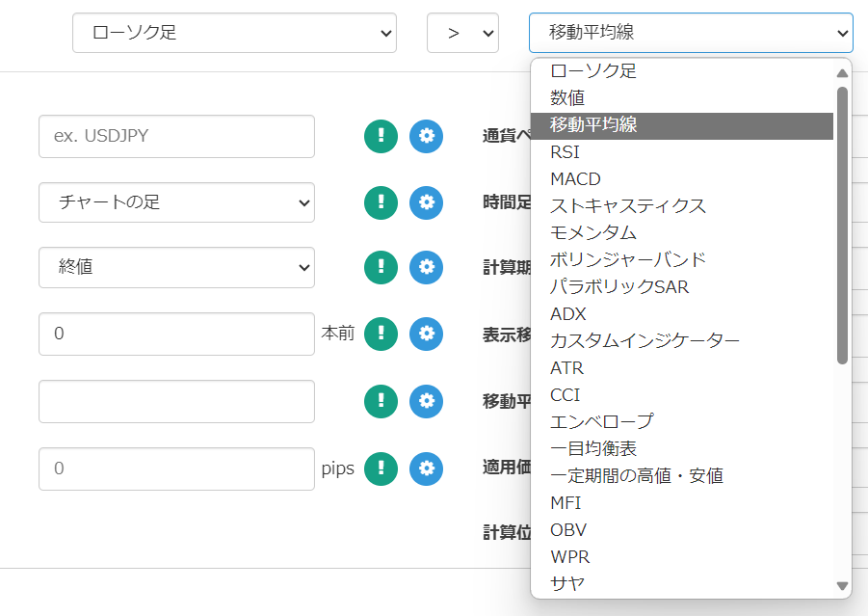This screenshot has height=616, width=868.
Task: Click the currency pair input field
Action: [x=176, y=136]
